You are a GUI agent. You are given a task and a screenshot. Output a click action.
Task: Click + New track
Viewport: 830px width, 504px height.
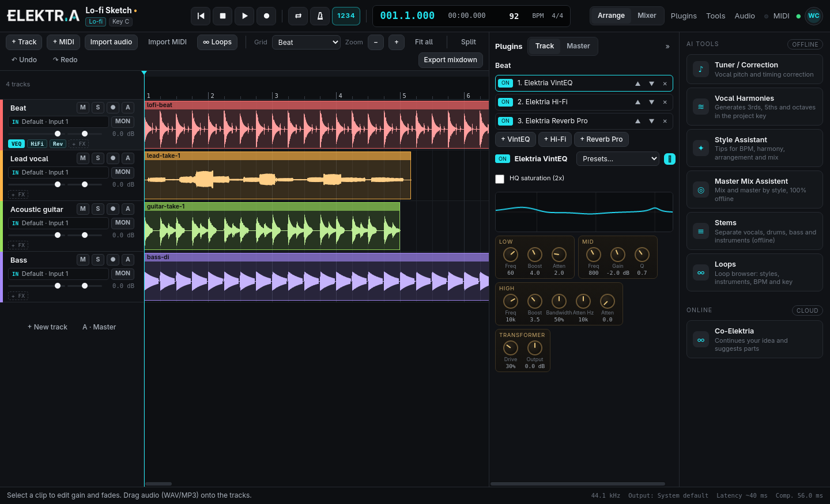coord(47,327)
